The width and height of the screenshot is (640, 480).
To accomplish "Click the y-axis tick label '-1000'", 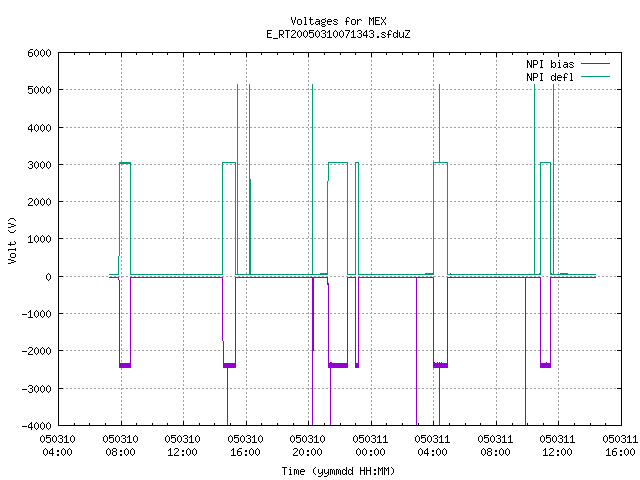I will (36, 314).
